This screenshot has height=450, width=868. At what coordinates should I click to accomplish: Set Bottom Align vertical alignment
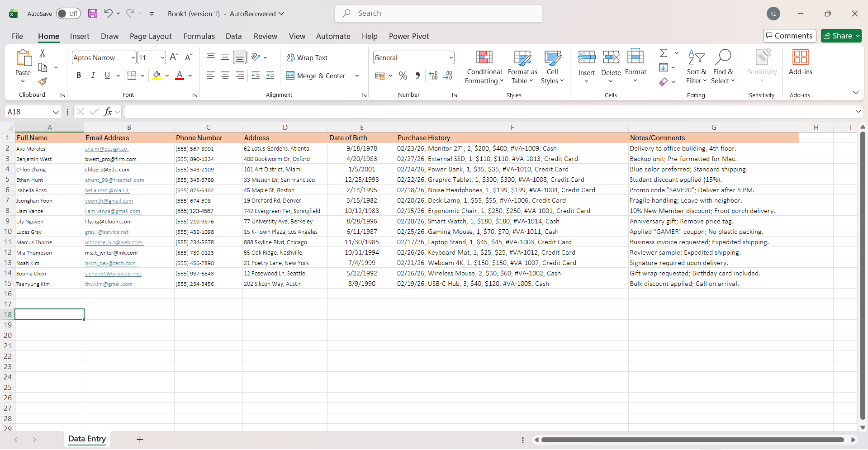coord(240,57)
